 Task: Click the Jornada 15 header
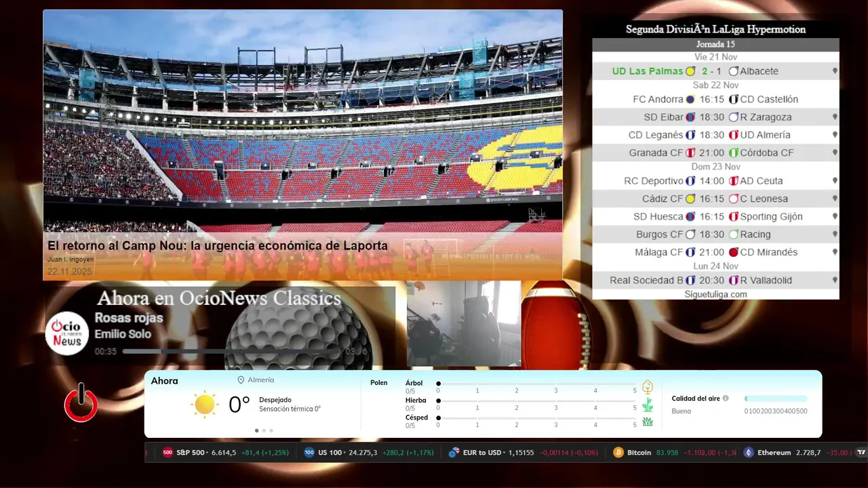[715, 44]
